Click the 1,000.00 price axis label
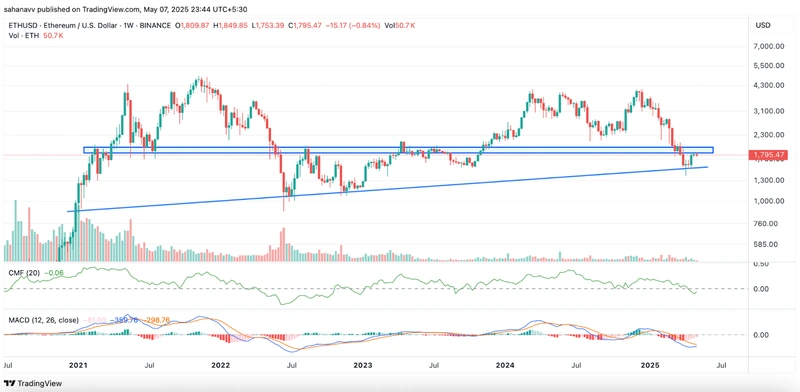The height and width of the screenshot is (392, 800). (769, 201)
